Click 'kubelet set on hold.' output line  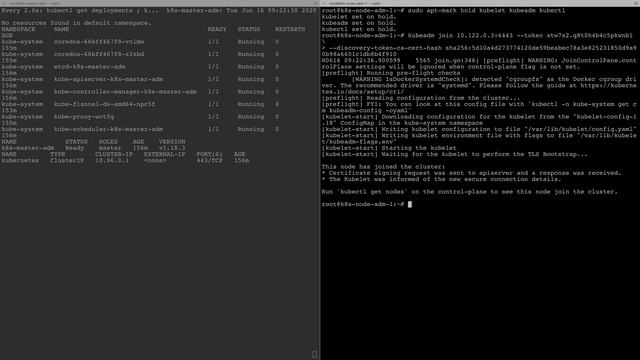[x=359, y=17]
